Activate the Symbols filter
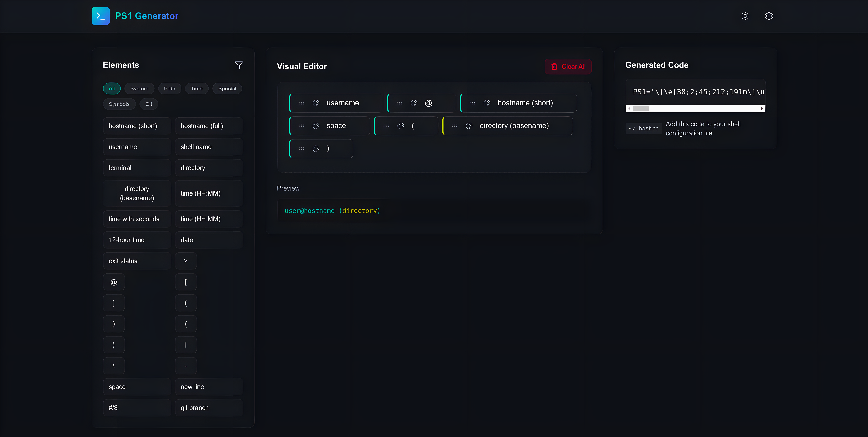 coord(119,104)
